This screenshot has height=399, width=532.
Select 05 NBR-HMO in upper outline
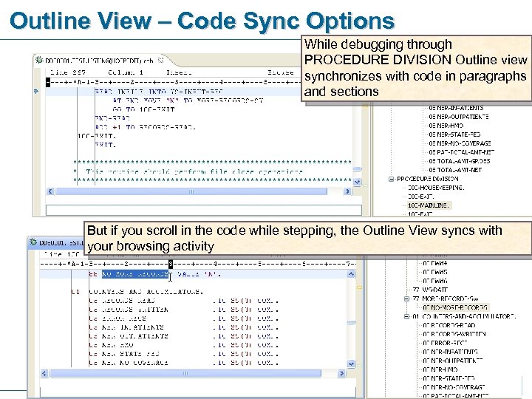[x=446, y=126]
